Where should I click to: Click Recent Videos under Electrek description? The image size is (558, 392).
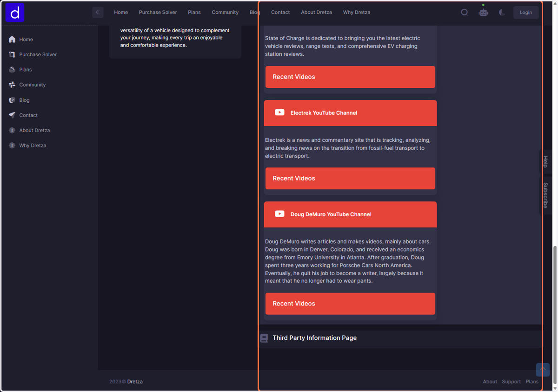350,178
